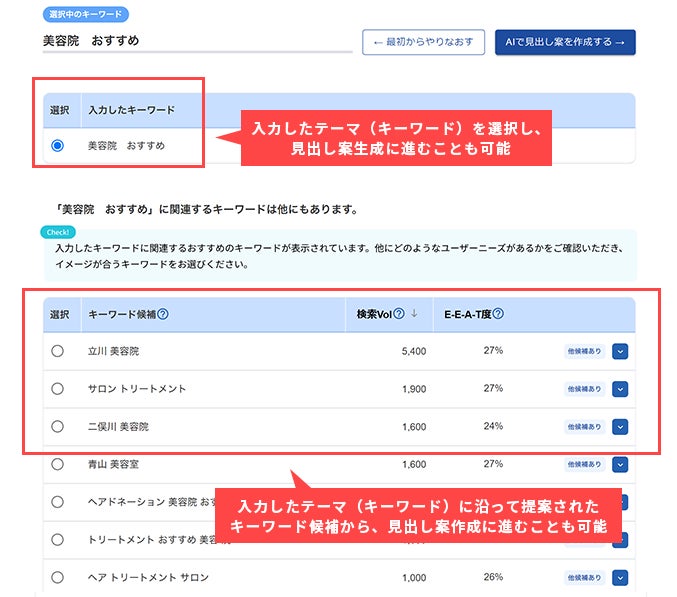Select the 二俣川 美容院 radio button
Viewport: 677px width, 597px height.
click(x=57, y=426)
